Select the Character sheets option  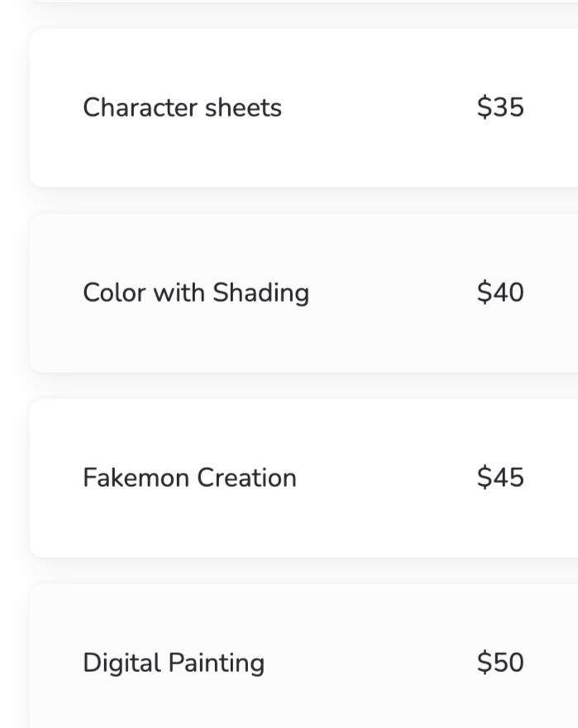point(303,107)
